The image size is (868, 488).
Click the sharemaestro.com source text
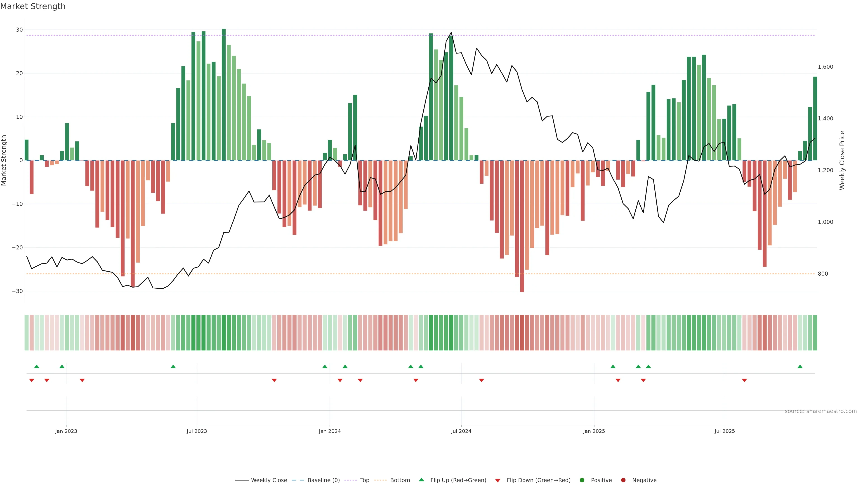coord(821,411)
